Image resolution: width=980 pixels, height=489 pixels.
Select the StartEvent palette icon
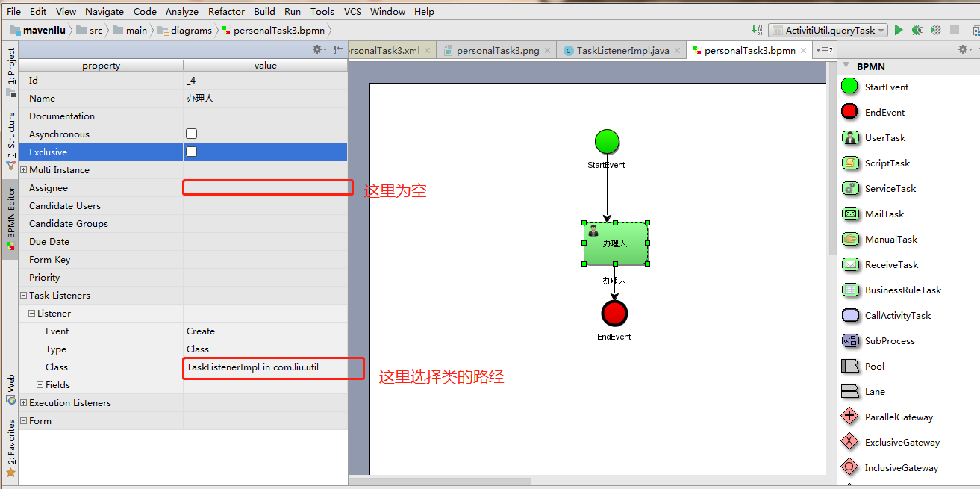click(849, 87)
